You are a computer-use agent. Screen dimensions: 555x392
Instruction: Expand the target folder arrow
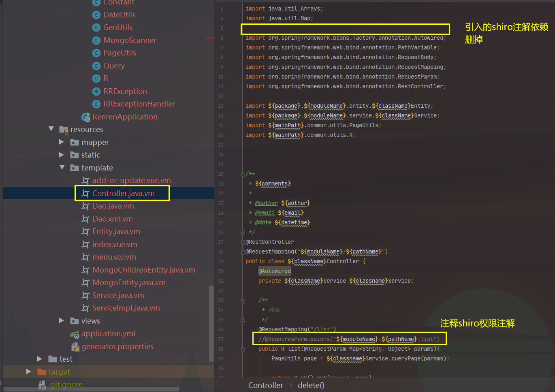(28, 371)
